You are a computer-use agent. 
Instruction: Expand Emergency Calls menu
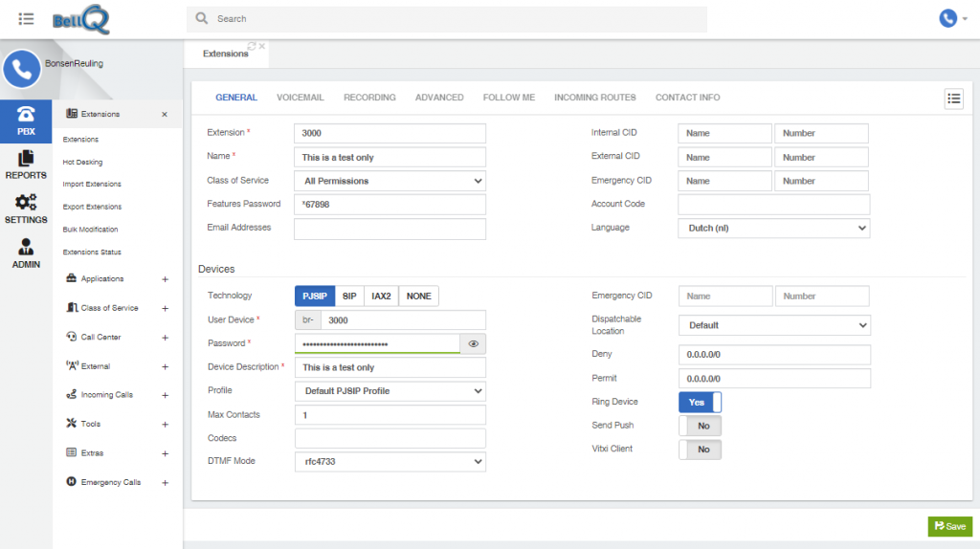pos(165,483)
